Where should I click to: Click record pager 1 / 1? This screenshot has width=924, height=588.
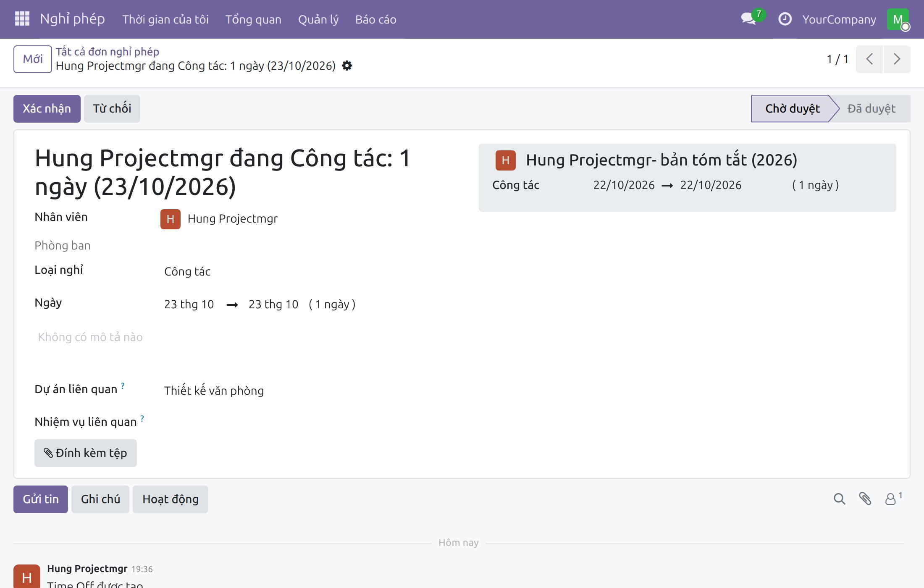coord(837,59)
